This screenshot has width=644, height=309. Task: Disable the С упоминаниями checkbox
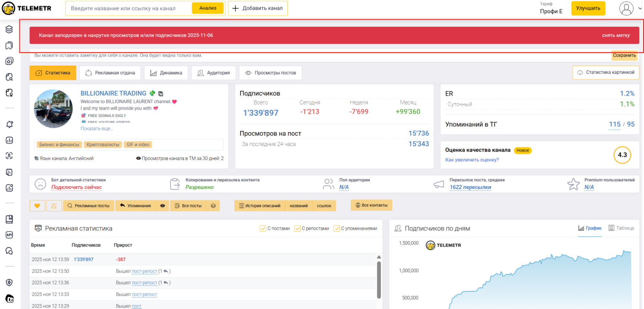tap(336, 229)
